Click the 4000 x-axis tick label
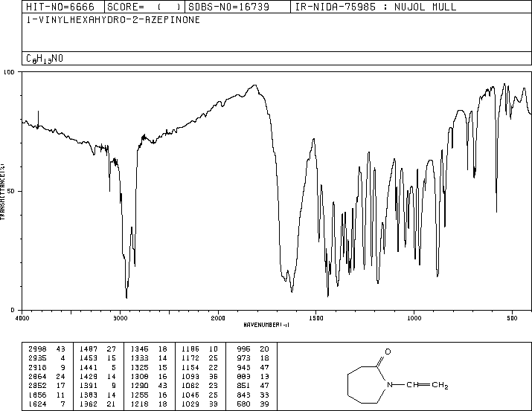The width and height of the screenshot is (532, 411). tap(22, 318)
